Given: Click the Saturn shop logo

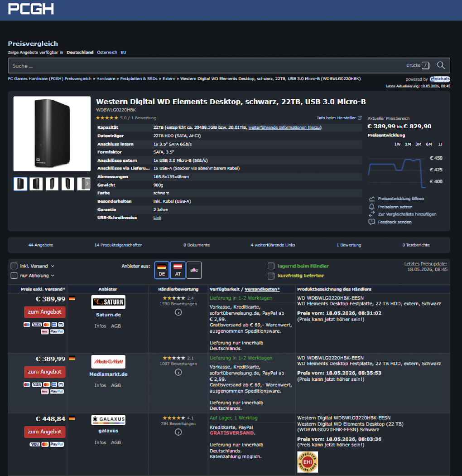Looking at the screenshot, I should click(108, 302).
